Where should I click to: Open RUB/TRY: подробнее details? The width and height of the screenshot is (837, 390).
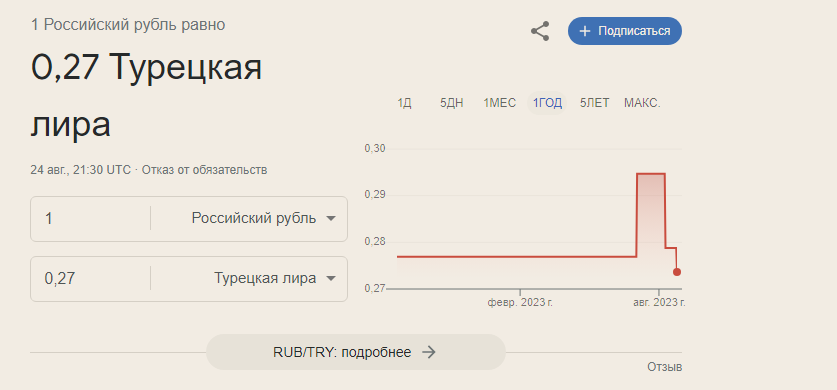pos(356,352)
